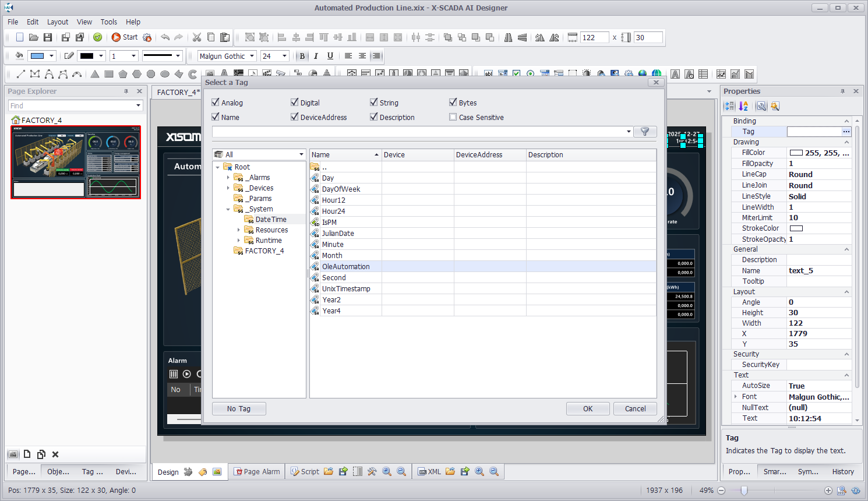Click the delete page X icon
The image size is (868, 501).
coord(55,454)
